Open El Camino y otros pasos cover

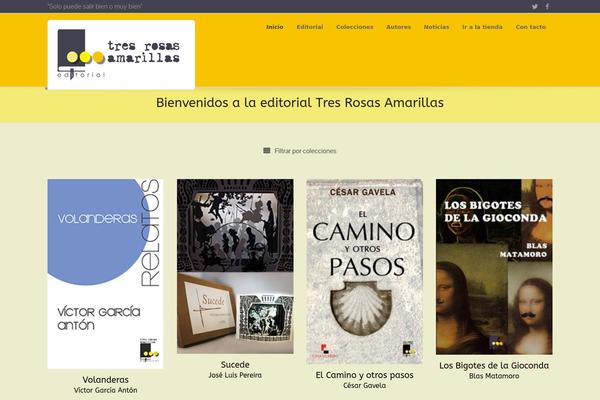pyautogui.click(x=364, y=271)
